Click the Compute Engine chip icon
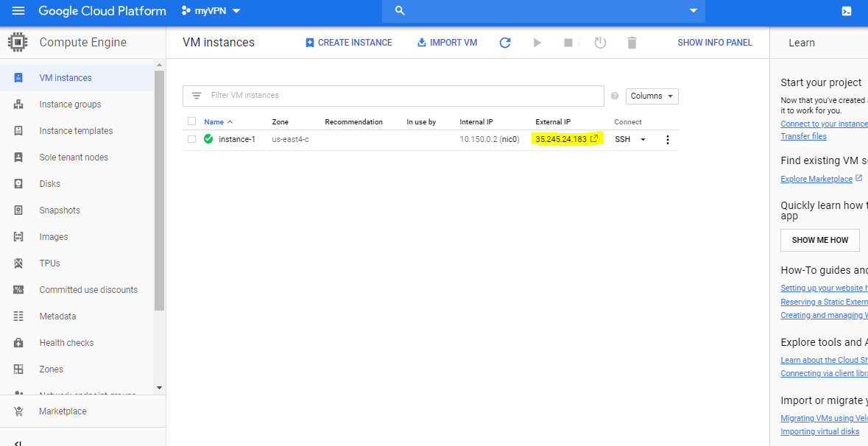 pyautogui.click(x=18, y=42)
